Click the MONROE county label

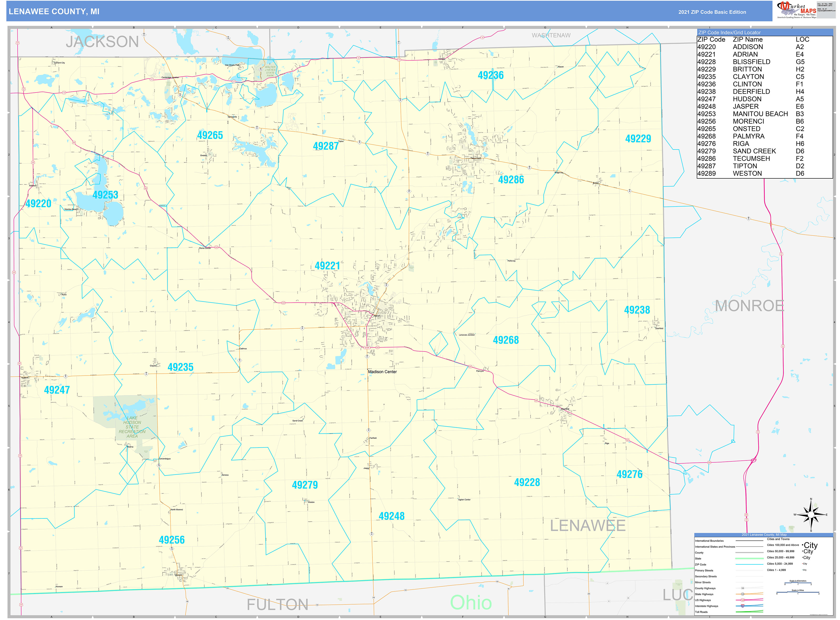[x=750, y=306]
